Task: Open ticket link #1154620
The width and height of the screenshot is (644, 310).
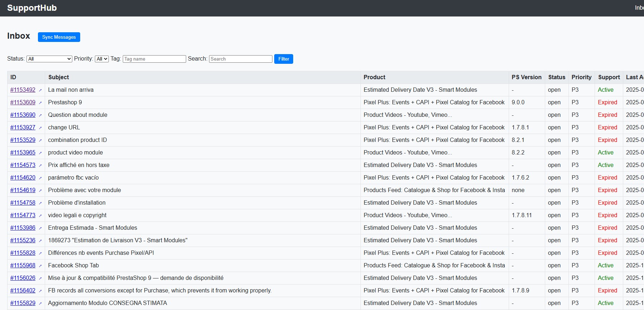Action: click(23, 177)
